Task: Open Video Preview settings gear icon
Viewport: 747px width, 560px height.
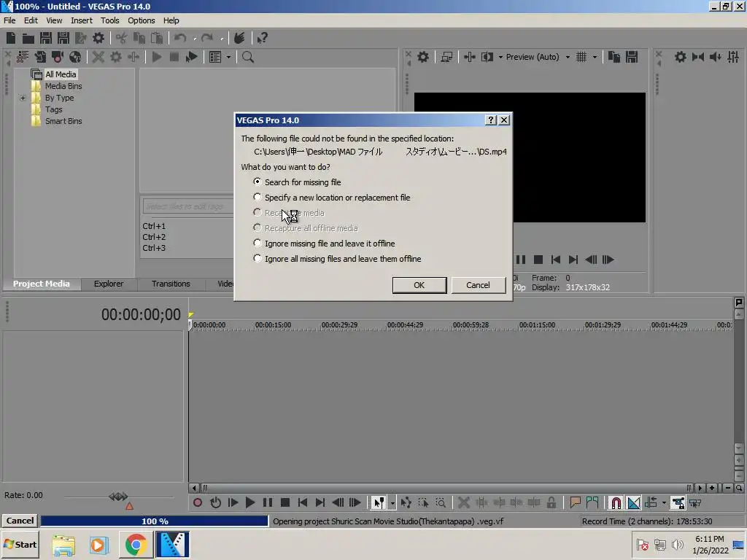Action: 423,57
